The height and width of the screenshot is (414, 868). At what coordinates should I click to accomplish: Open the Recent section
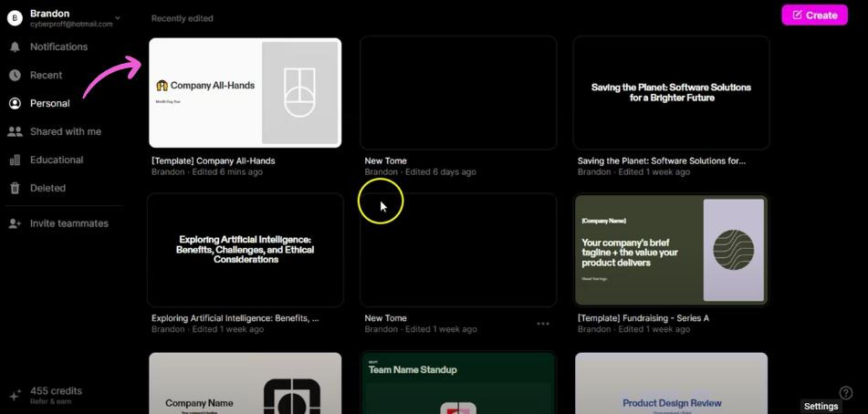[46, 75]
